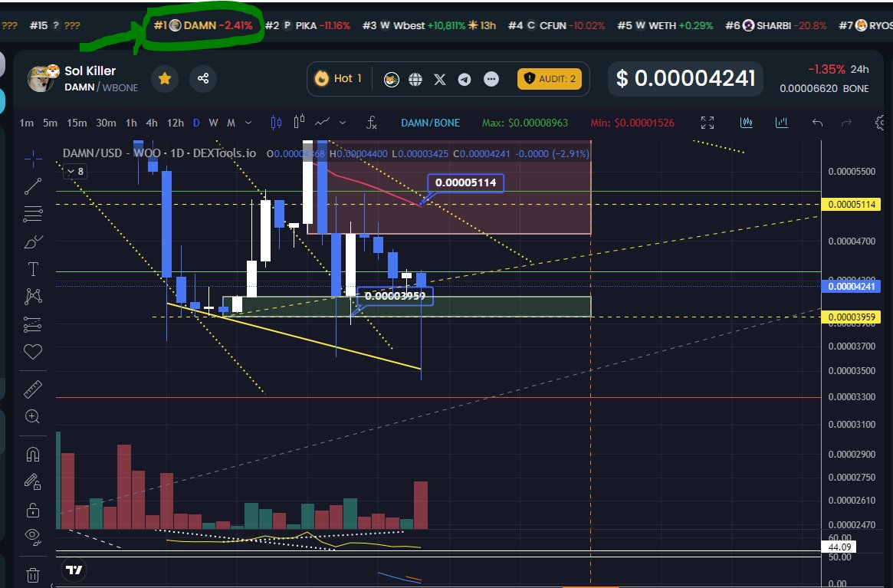This screenshot has height=588, width=893.
Task: Open #2 PIKA in hot pairs ticker
Action: click(x=307, y=25)
